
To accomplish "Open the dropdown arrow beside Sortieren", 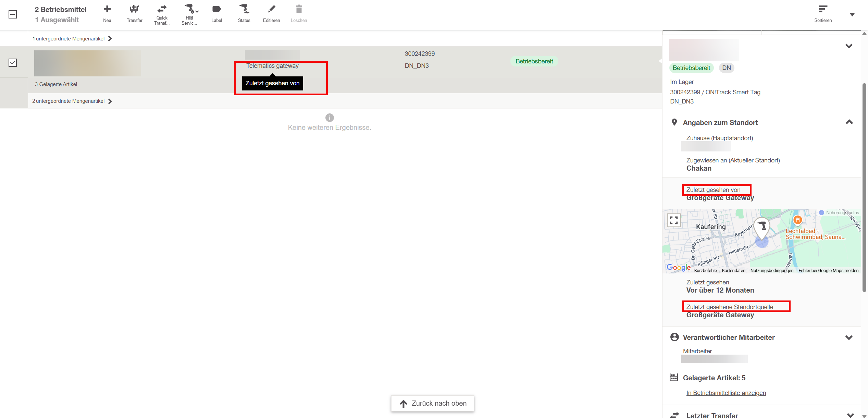I will 852,14.
